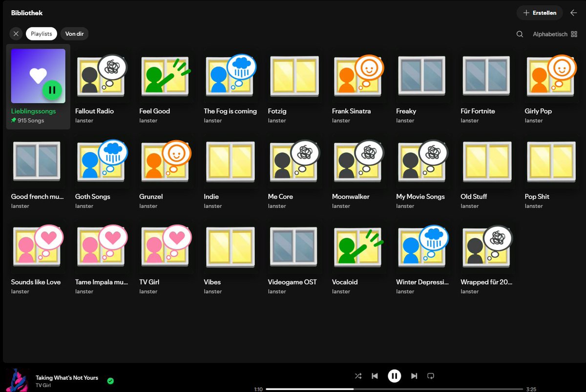Screen dimensions: 586x392
Task: Open the Moonwalker playlist cover
Action: point(359,161)
